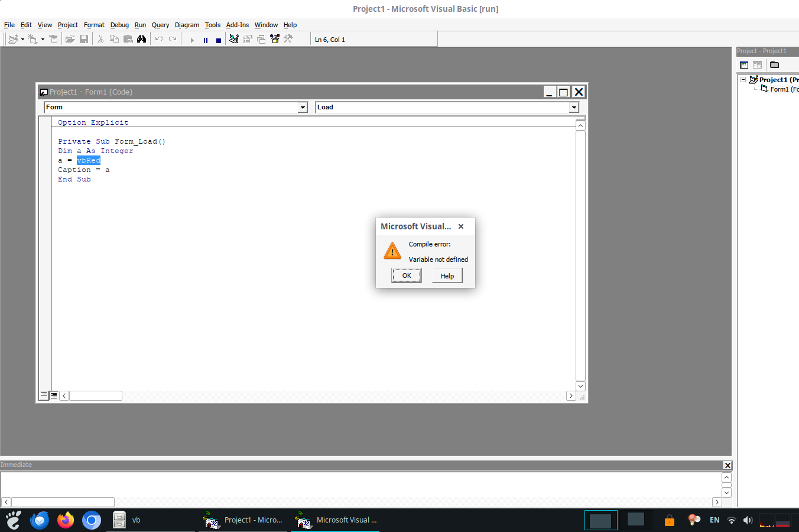Click View Object icon in Project panel

pyautogui.click(x=757, y=65)
